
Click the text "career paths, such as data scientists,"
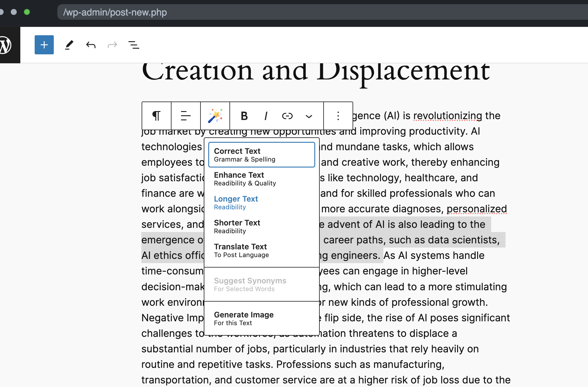tap(411, 240)
